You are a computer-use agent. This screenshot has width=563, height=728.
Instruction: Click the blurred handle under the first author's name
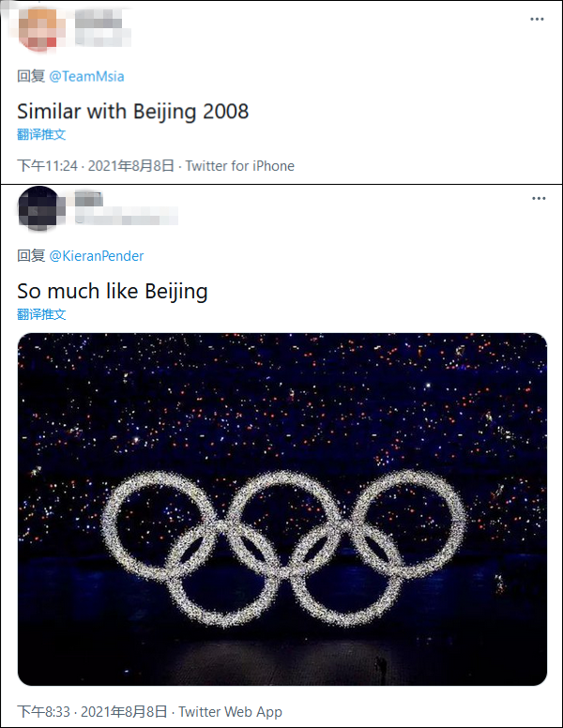pos(101,36)
